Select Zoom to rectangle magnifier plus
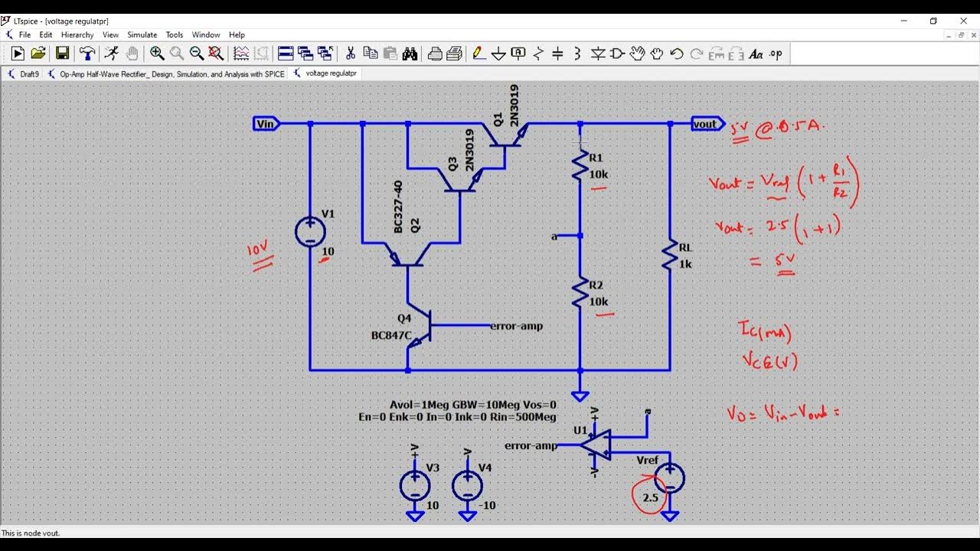 click(x=157, y=54)
